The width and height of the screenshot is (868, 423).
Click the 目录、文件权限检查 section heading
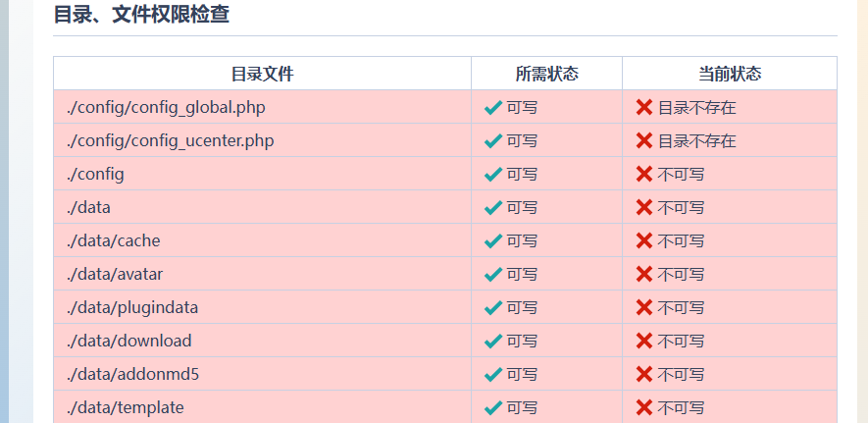[x=141, y=15]
